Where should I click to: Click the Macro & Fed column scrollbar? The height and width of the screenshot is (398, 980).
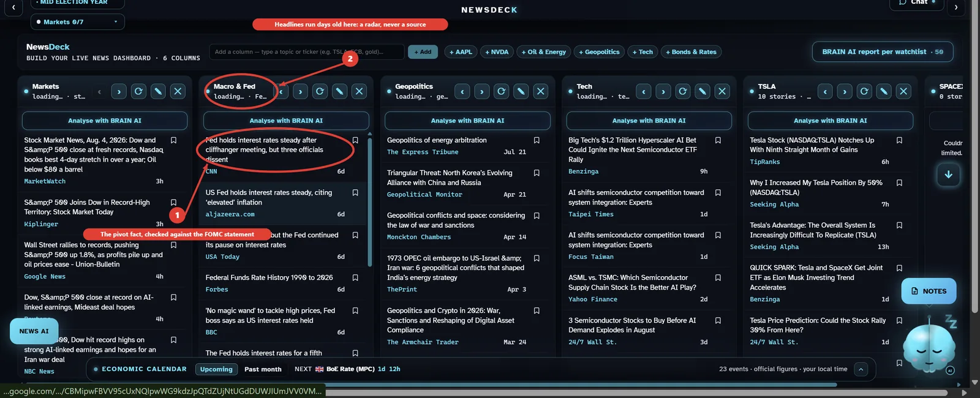pyautogui.click(x=369, y=202)
